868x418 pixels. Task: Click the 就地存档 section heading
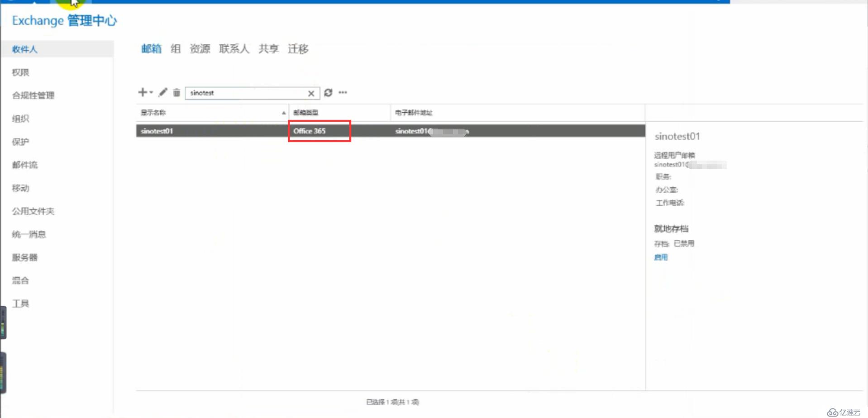671,228
